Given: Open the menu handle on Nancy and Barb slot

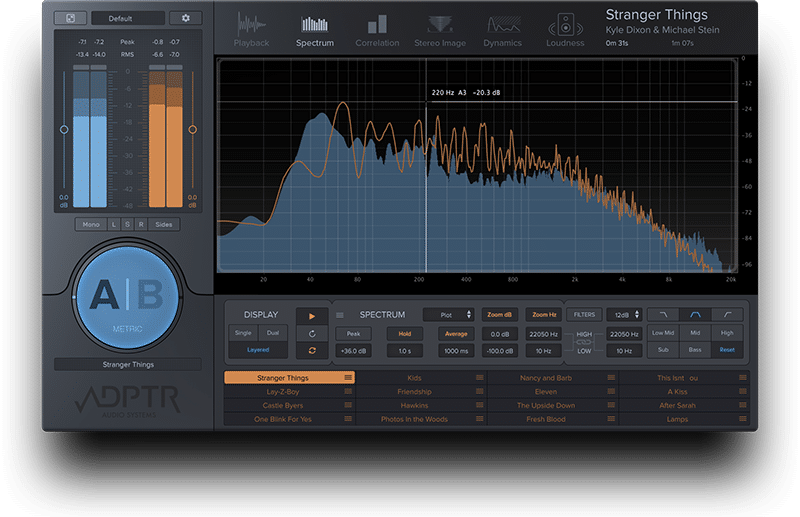Looking at the screenshot, I should [x=611, y=378].
